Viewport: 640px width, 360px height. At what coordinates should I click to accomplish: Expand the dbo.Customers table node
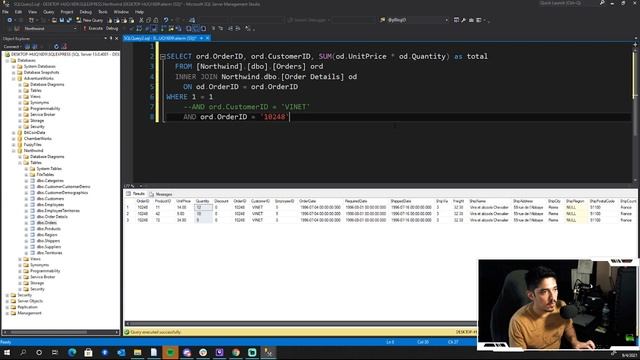(26, 199)
